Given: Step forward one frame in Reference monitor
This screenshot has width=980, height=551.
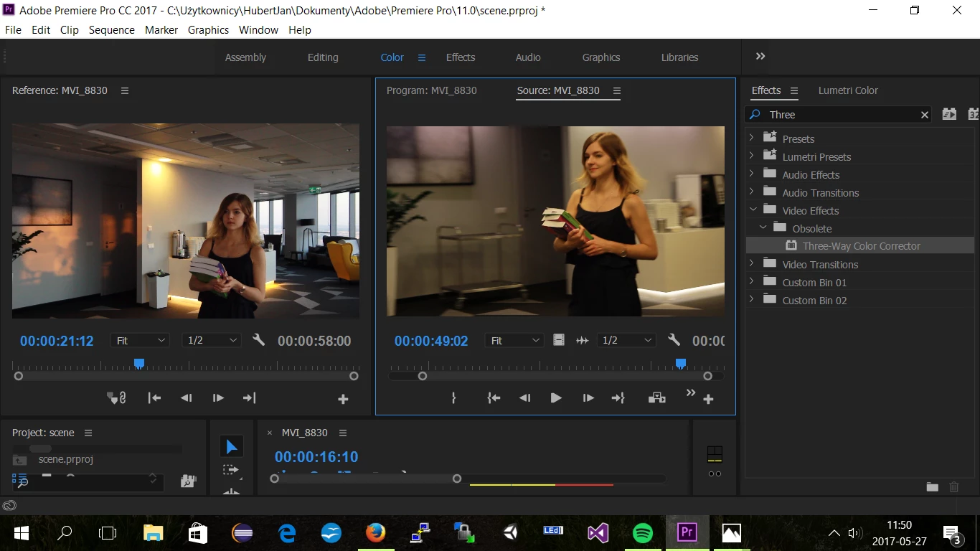Looking at the screenshot, I should 218,397.
